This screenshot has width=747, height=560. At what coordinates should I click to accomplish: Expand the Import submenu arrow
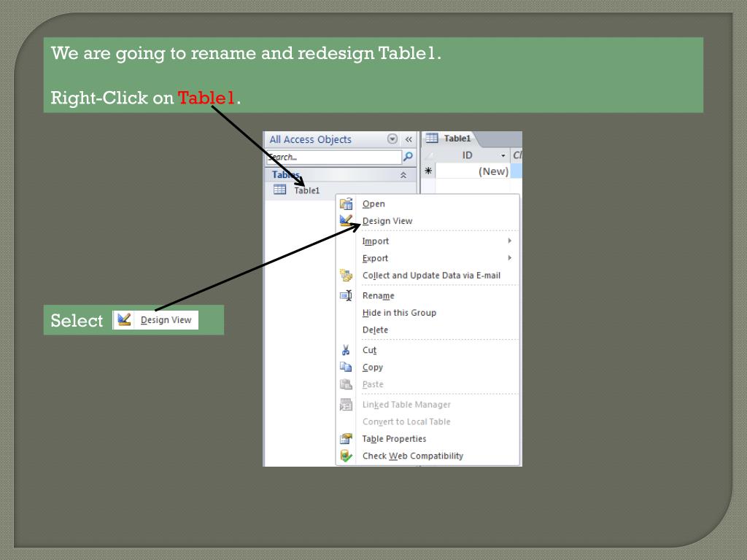(510, 241)
